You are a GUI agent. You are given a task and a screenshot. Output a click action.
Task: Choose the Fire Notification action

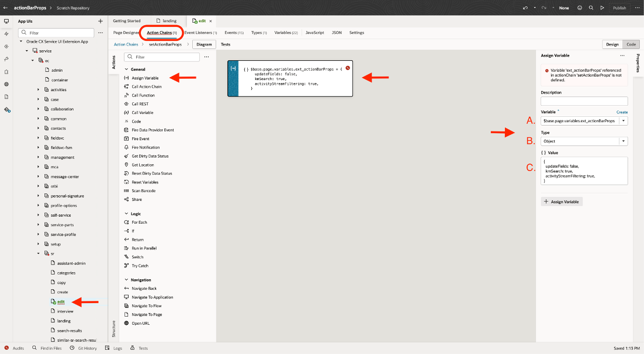[x=147, y=146]
